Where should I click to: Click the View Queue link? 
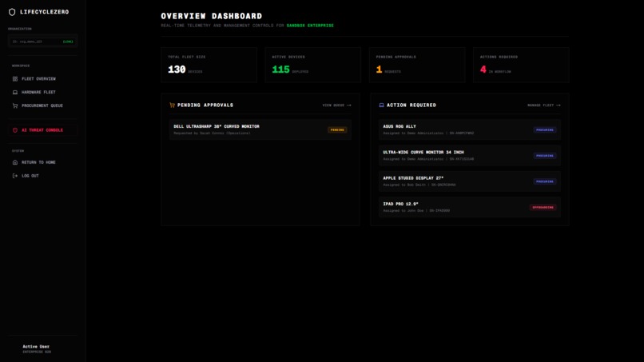point(337,105)
